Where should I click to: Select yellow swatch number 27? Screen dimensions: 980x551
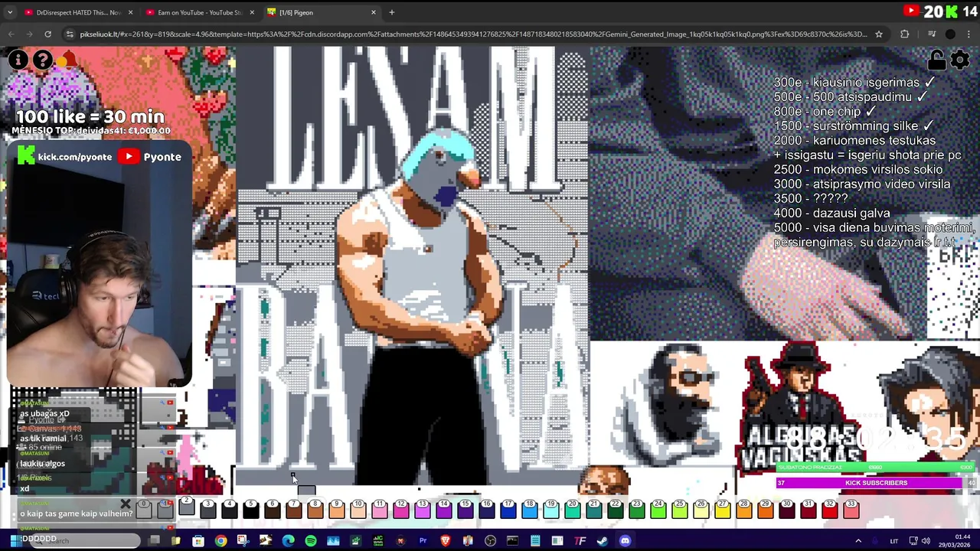[x=722, y=509]
